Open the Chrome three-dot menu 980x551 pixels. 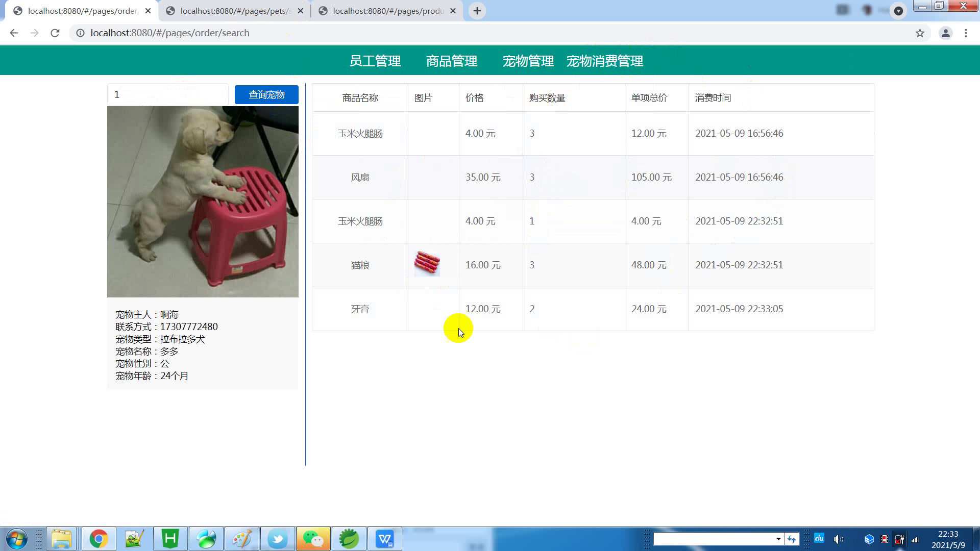966,33
